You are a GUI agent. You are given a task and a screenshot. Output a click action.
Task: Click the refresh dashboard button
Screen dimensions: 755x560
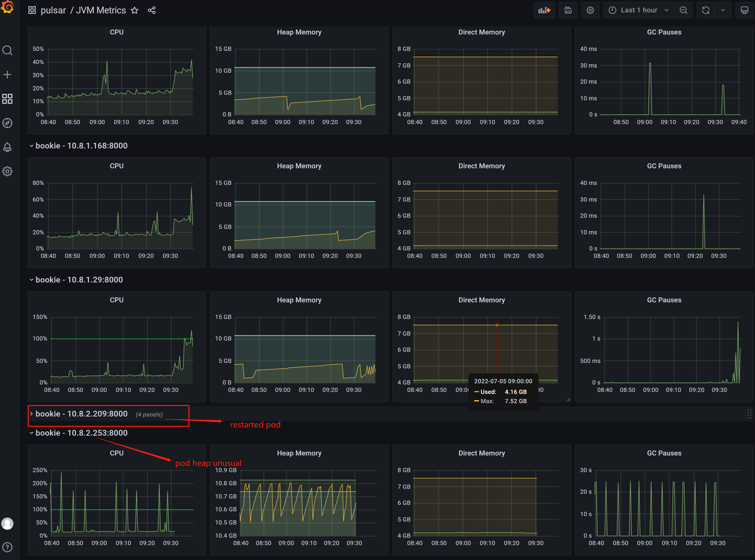[706, 10]
